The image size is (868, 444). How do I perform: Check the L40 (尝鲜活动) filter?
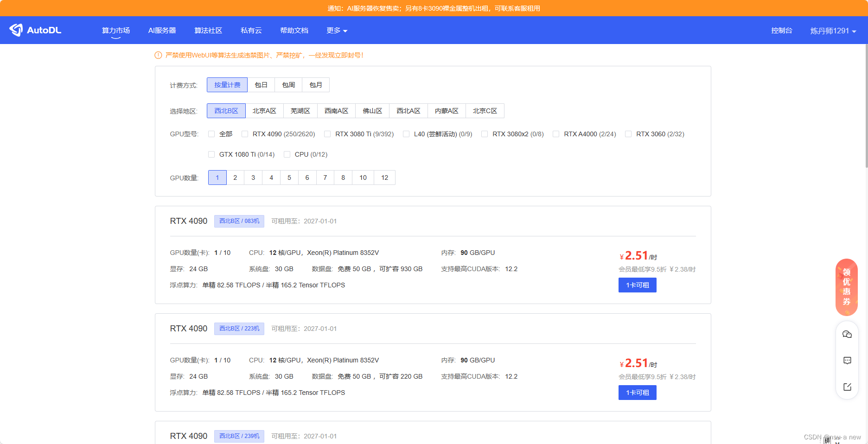tap(406, 134)
